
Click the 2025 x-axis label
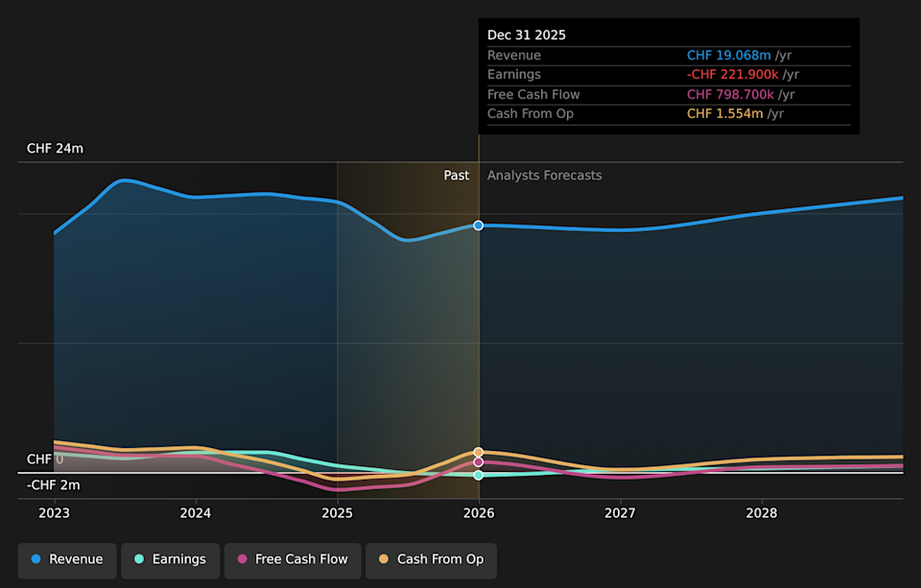pyautogui.click(x=337, y=513)
